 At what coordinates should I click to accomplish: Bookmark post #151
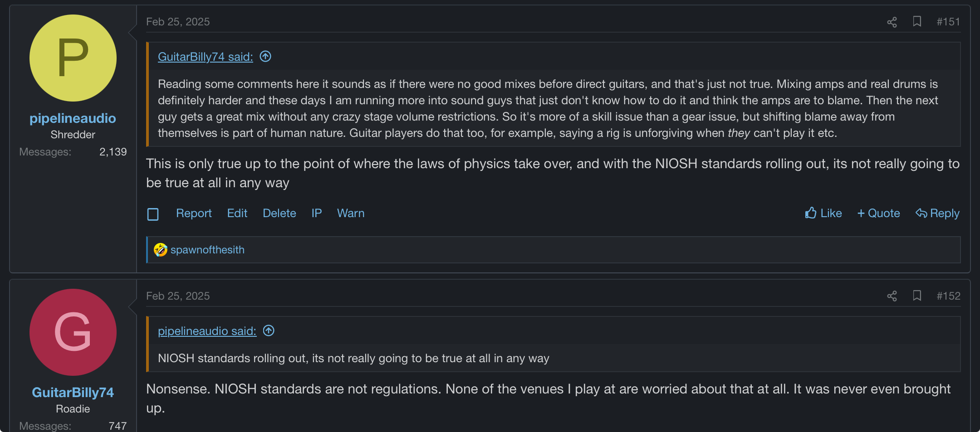coord(916,21)
